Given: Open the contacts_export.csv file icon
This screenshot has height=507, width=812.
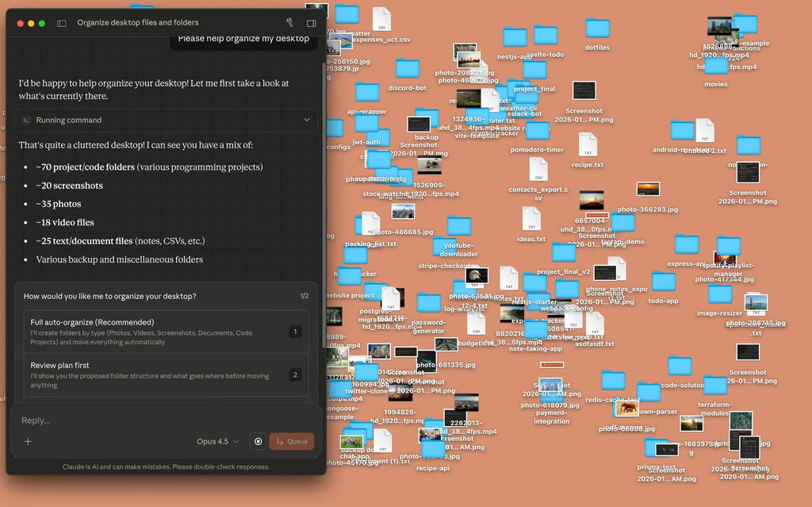Looking at the screenshot, I should tap(538, 170).
